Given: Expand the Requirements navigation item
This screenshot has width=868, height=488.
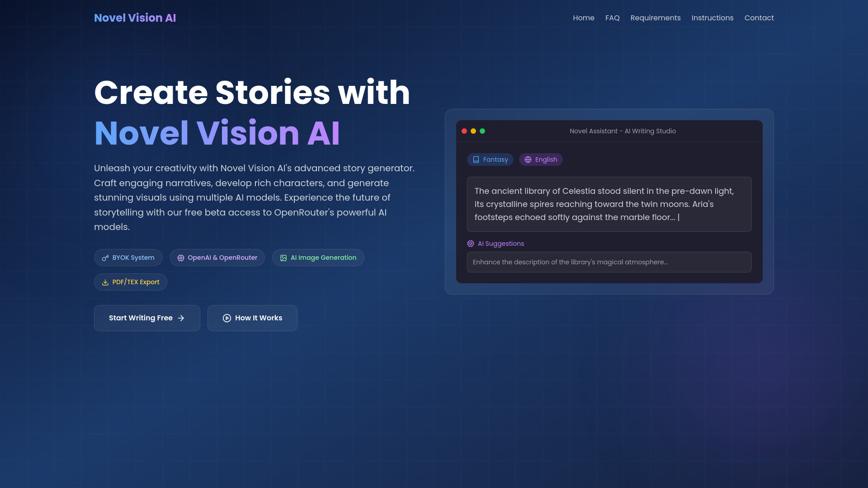Looking at the screenshot, I should tap(655, 18).
